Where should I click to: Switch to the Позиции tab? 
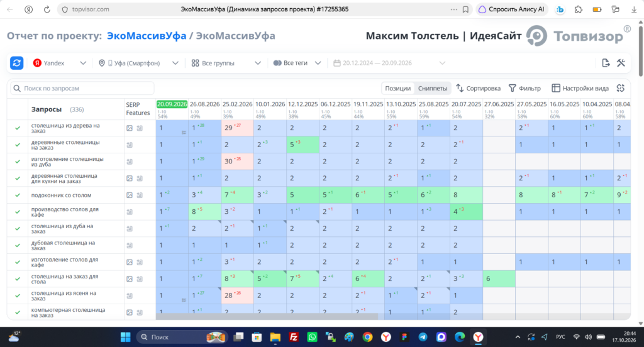coord(397,88)
